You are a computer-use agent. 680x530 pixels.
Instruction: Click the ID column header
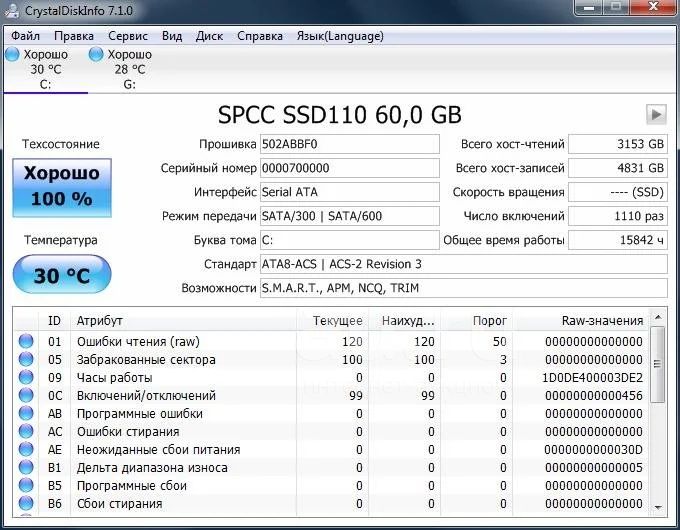point(55,321)
